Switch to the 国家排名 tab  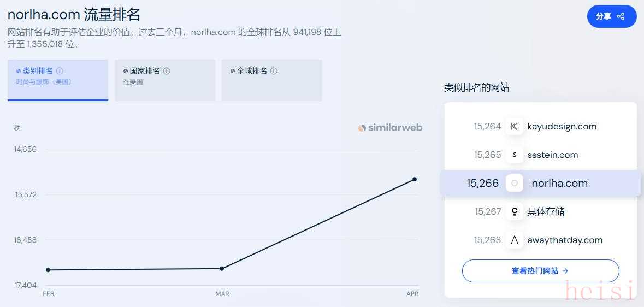[x=164, y=80]
